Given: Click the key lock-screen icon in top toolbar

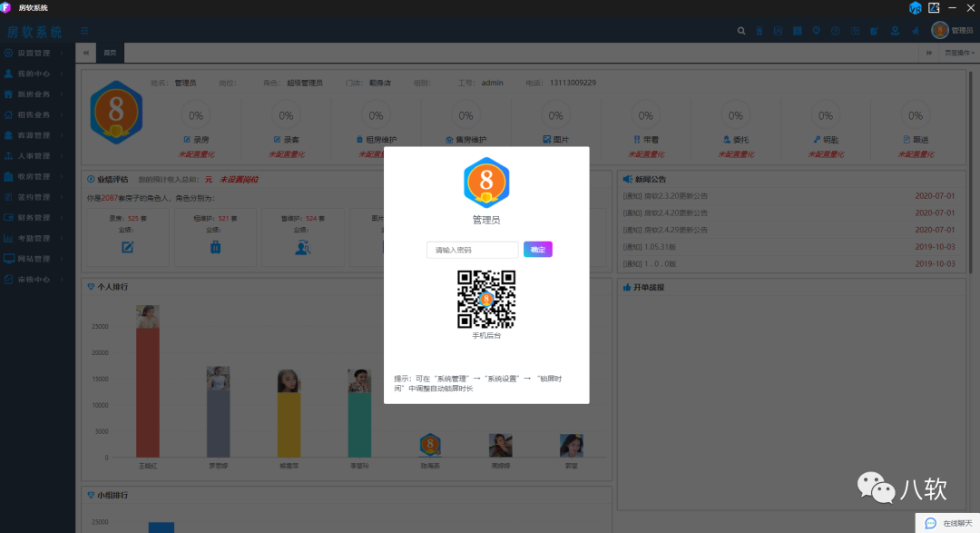Looking at the screenshot, I should [855, 31].
